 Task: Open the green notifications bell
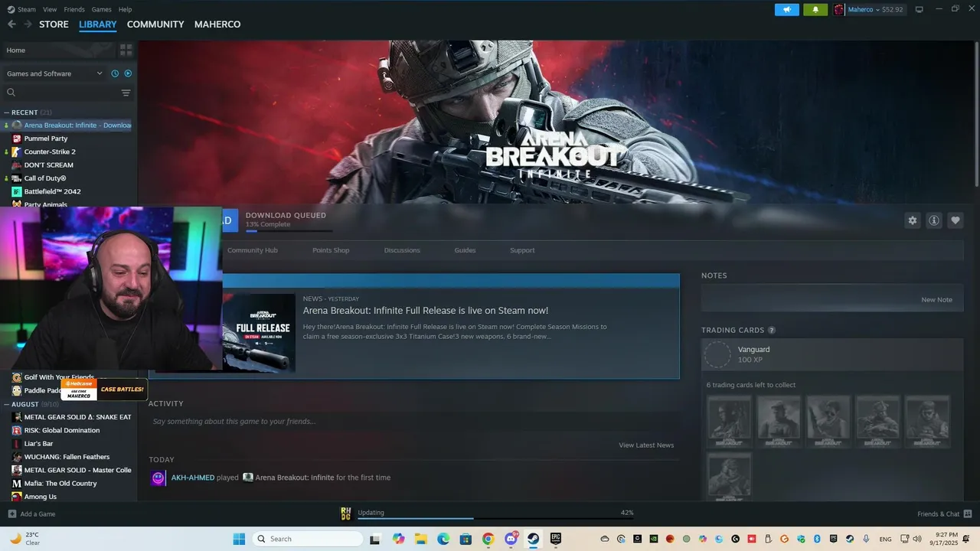tap(815, 9)
